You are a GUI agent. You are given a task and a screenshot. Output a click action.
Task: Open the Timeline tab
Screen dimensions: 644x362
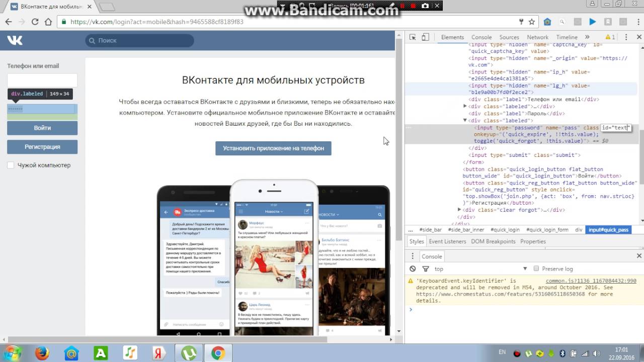pyautogui.click(x=567, y=37)
